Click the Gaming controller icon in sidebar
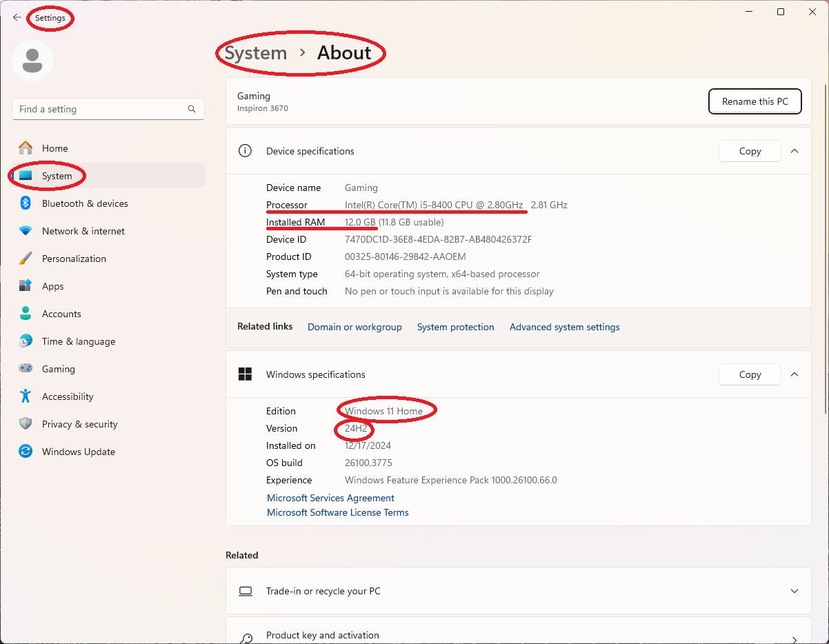Viewport: 829px width, 644px height. 26,369
